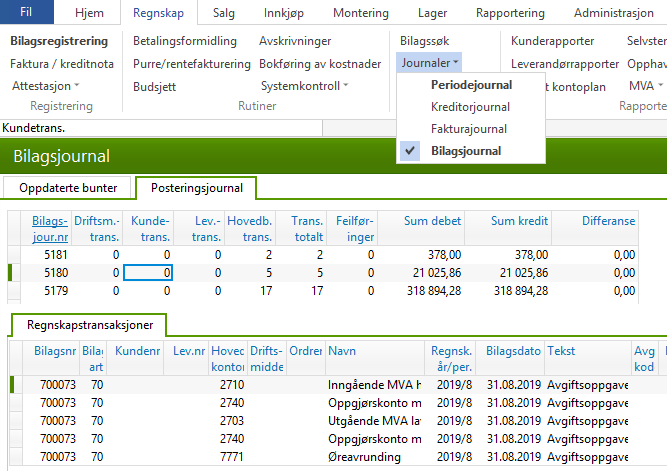Open Faktura / kreditnota
Image resolution: width=667 pixels, height=471 pixels.
coord(62,64)
